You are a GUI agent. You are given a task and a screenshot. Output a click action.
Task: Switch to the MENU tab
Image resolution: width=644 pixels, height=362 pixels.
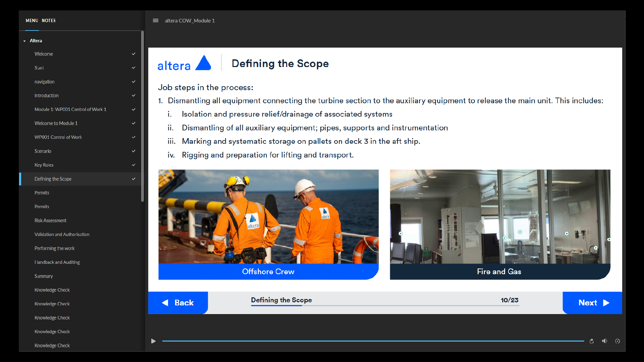pos(32,21)
